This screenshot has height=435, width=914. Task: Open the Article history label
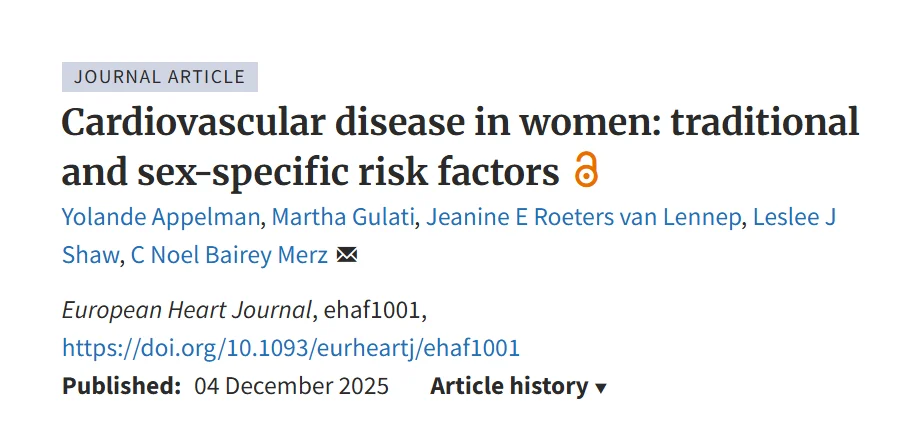[x=509, y=386]
